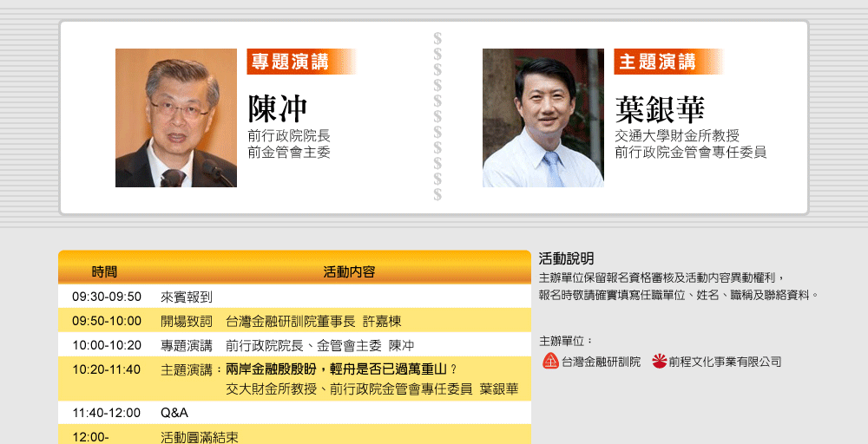Select the name heading 葉銀華
The width and height of the screenshot is (868, 444).
point(660,109)
